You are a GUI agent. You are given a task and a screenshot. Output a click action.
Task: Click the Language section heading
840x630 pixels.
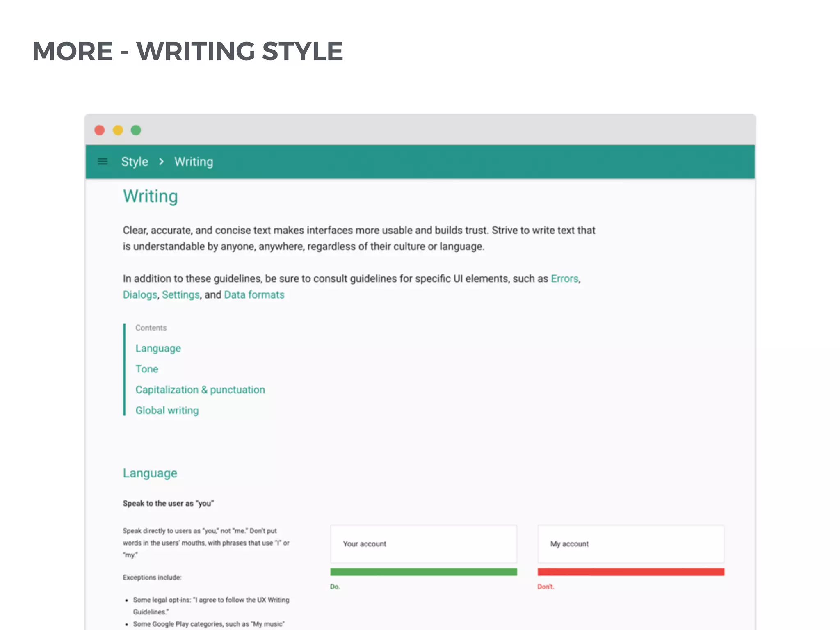coord(150,473)
